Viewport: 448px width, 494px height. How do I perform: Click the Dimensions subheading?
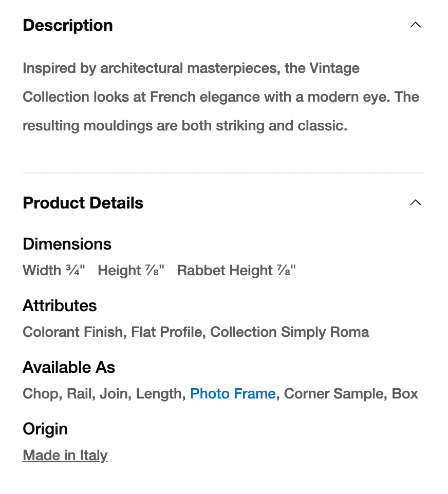pos(67,244)
